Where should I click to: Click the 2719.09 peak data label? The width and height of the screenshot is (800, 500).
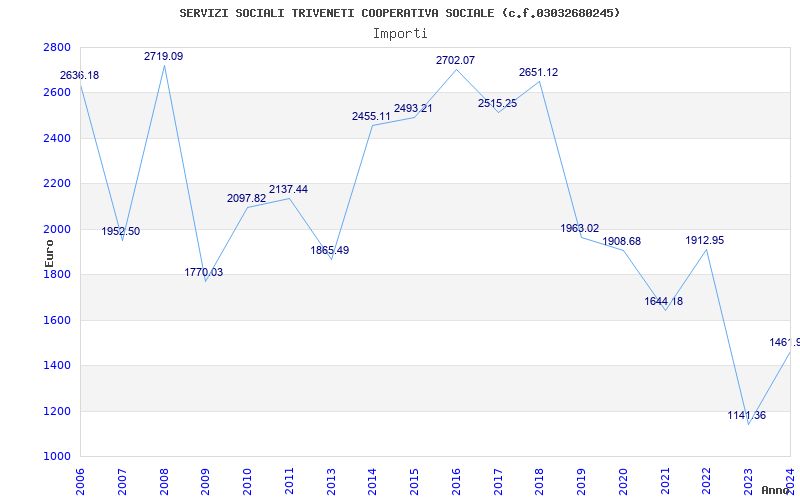click(163, 57)
